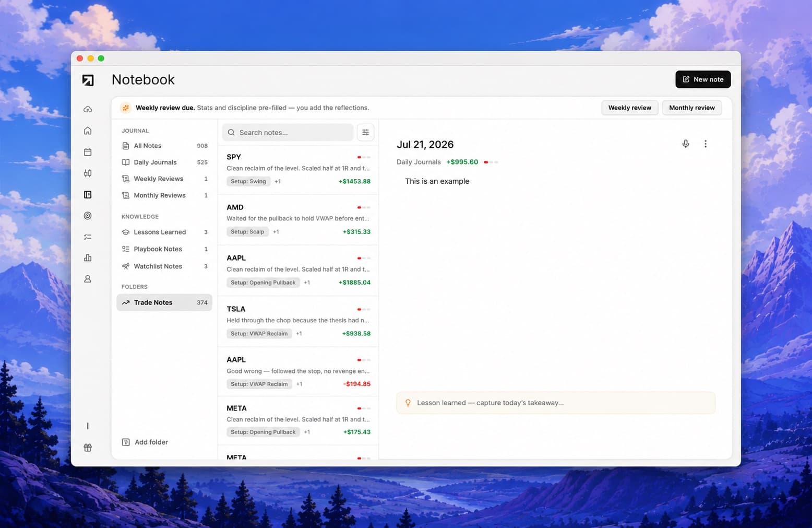This screenshot has width=812, height=528.
Task: Open the AAPL note with -$194.85
Action: point(298,371)
